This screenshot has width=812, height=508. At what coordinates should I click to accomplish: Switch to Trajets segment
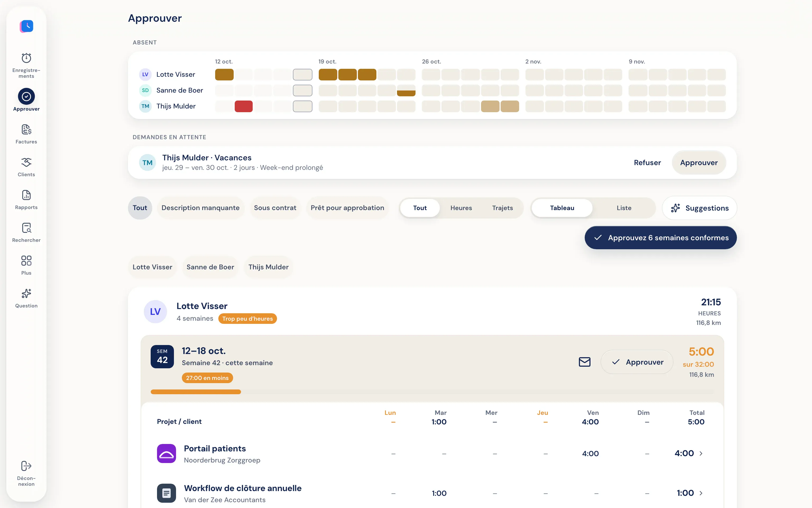502,208
